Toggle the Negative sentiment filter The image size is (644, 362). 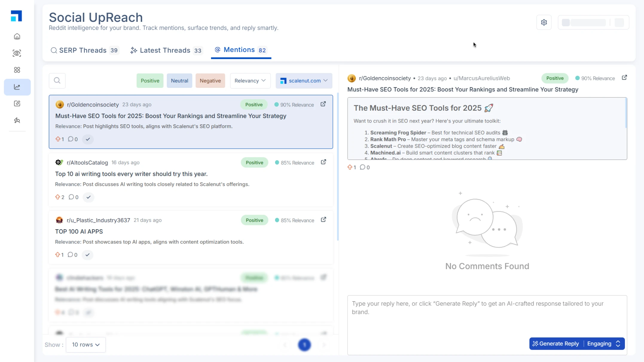(x=210, y=81)
